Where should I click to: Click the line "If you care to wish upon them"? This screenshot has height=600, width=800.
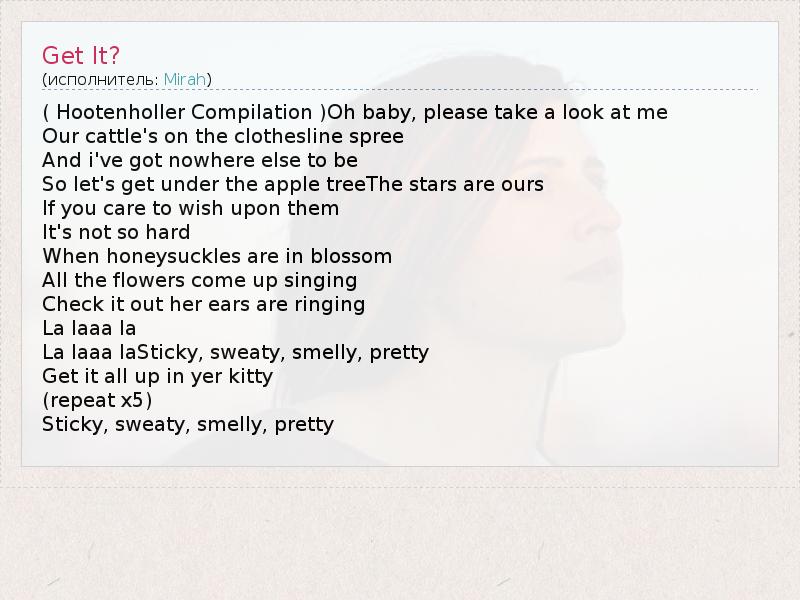point(191,208)
